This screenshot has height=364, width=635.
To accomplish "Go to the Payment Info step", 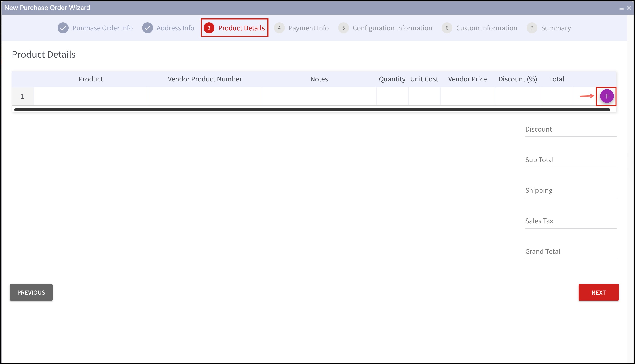I will 308,28.
